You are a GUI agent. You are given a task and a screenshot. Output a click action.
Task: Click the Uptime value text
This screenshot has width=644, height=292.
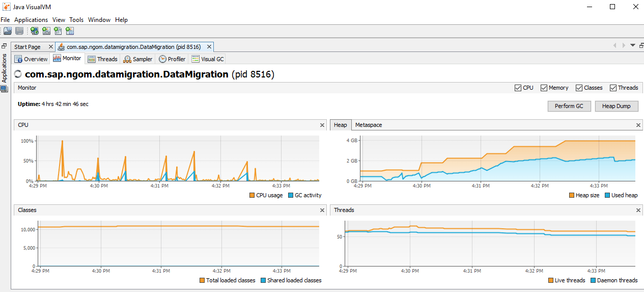tap(65, 104)
